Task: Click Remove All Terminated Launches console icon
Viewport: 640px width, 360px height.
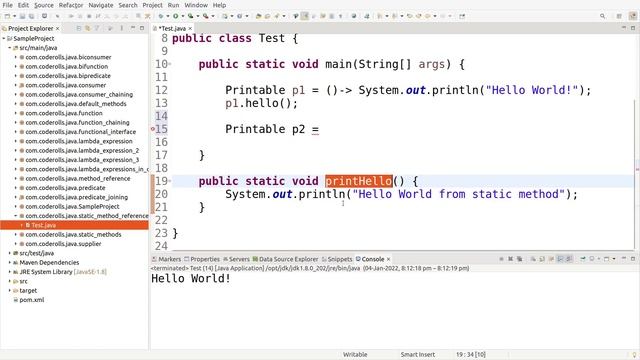Action: click(520, 259)
